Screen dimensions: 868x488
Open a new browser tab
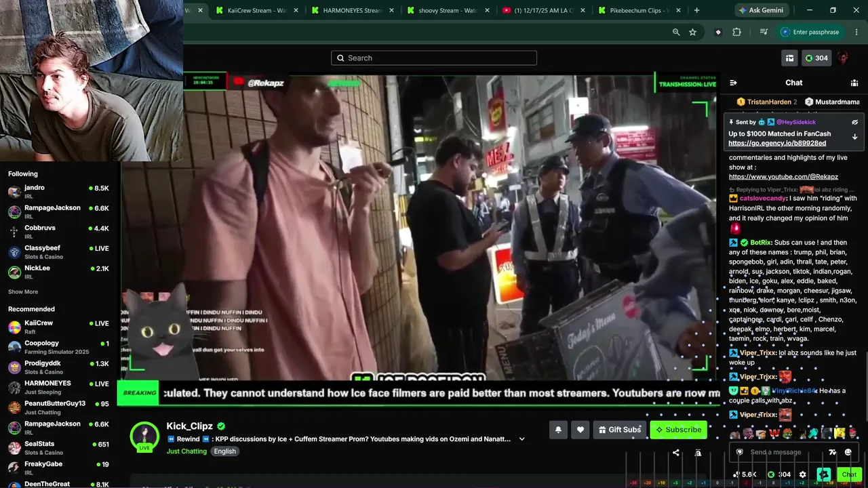click(x=696, y=10)
